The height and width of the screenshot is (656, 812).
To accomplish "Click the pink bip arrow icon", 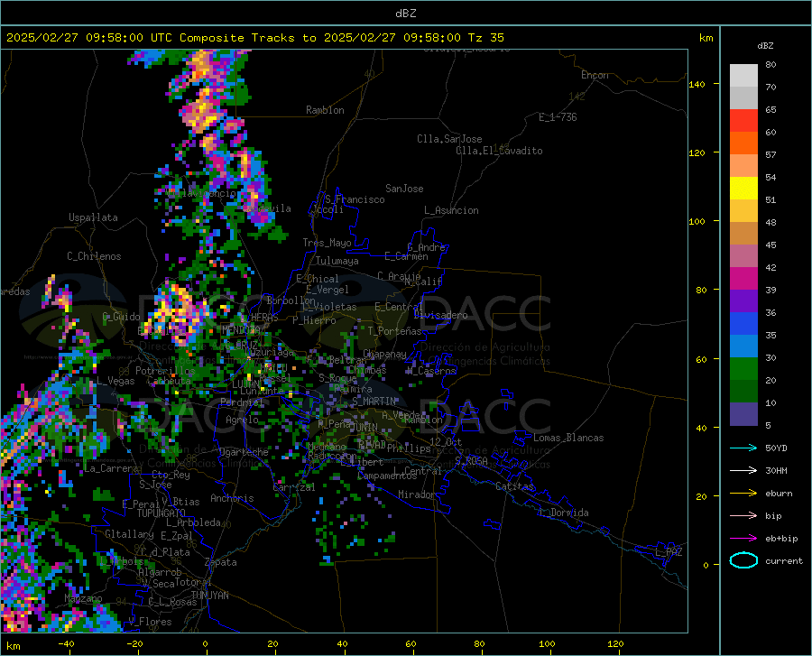I will pyautogui.click(x=743, y=516).
